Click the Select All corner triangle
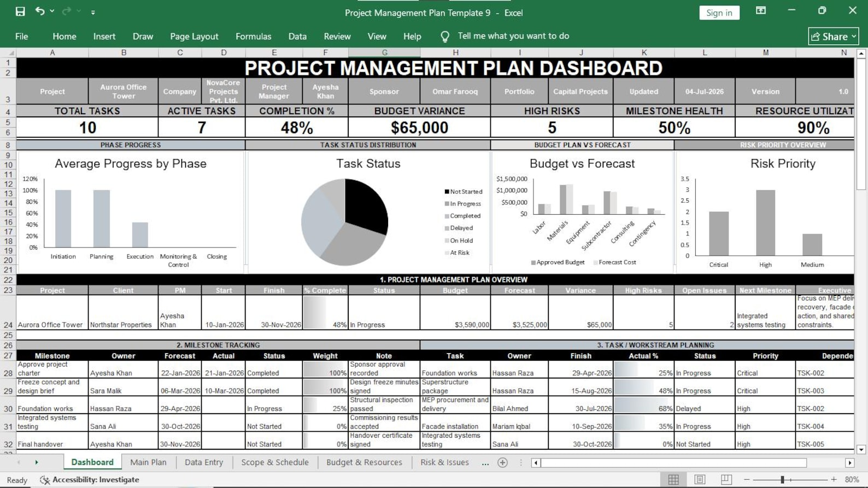 (8, 53)
